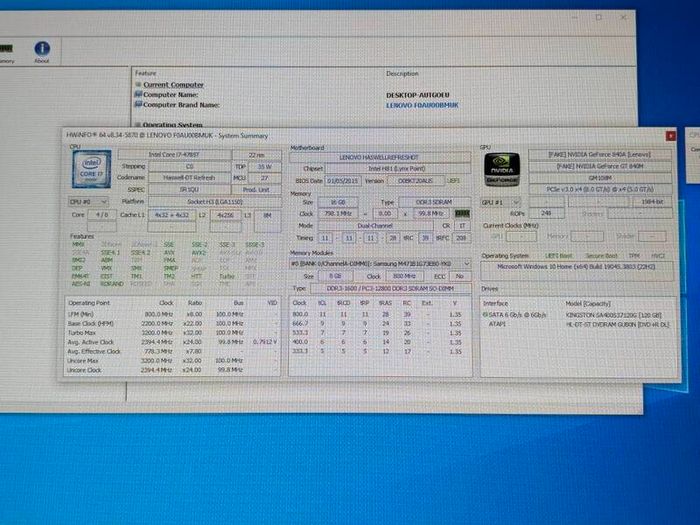
Task: Click the Memory toolbar icon in main window
Action: tap(6, 53)
